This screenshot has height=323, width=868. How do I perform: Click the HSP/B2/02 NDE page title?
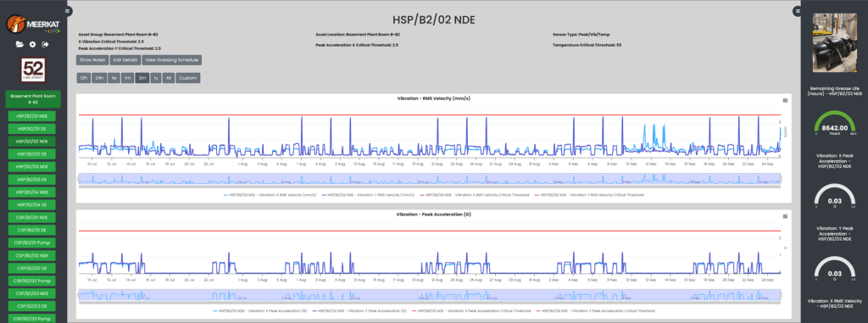click(433, 20)
